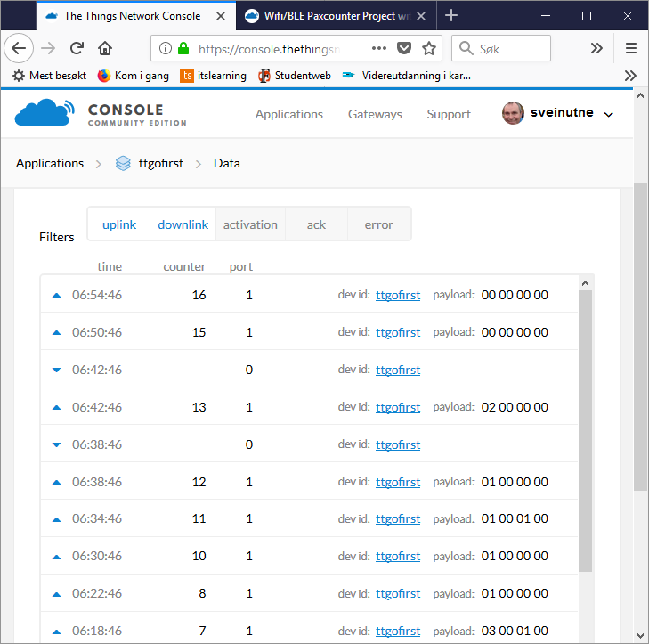Open ttgofirst device link at 06:30:46

pos(398,556)
